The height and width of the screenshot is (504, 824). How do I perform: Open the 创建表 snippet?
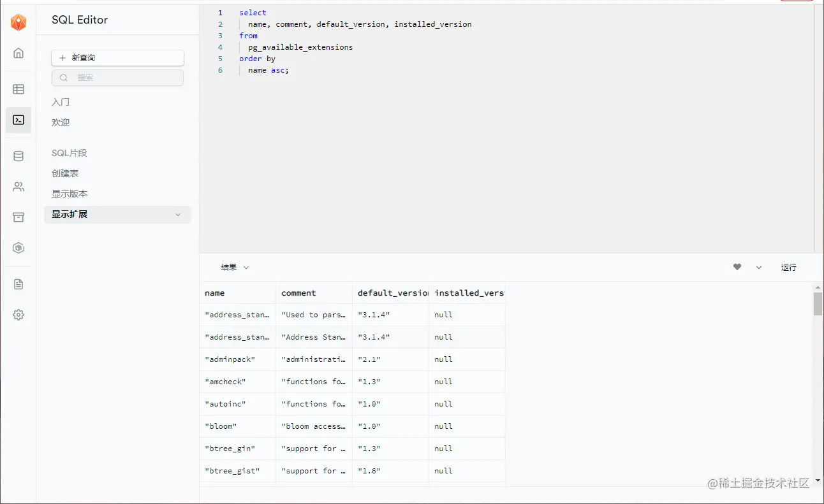(x=65, y=173)
